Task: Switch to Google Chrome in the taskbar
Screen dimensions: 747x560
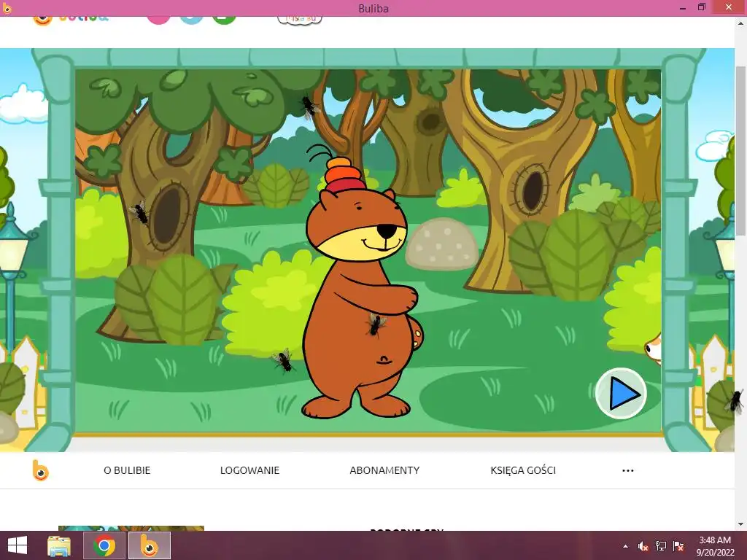Action: point(104,545)
